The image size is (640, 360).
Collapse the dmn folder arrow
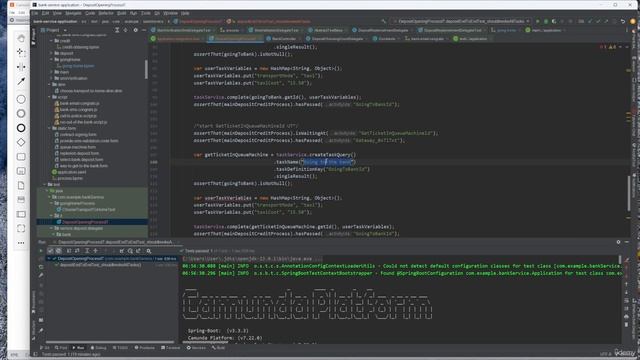pos(49,84)
